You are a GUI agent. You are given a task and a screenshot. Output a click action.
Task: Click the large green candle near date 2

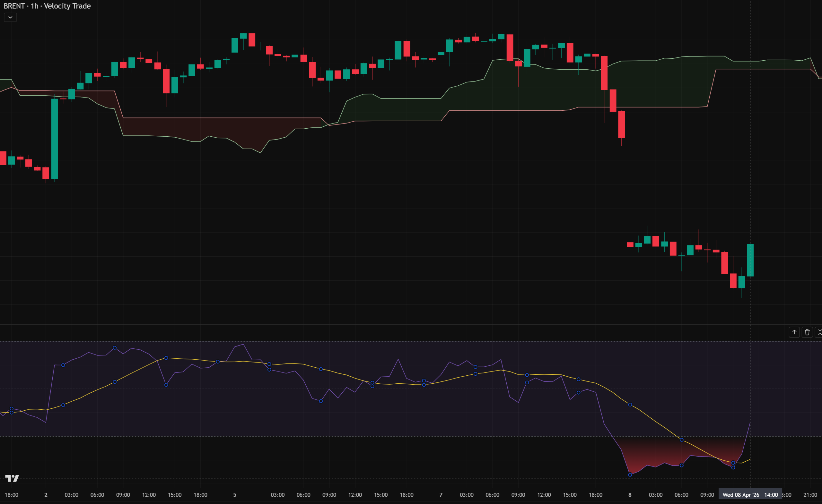[55, 138]
